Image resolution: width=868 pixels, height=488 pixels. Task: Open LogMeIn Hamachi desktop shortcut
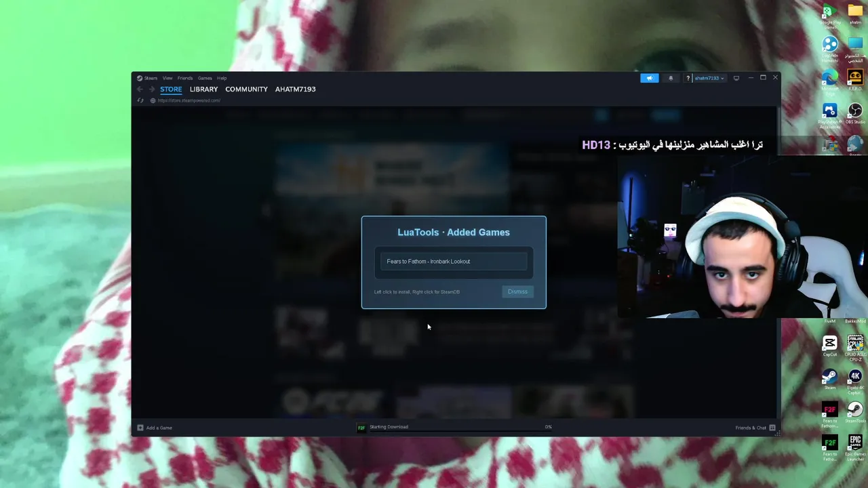pyautogui.click(x=830, y=49)
